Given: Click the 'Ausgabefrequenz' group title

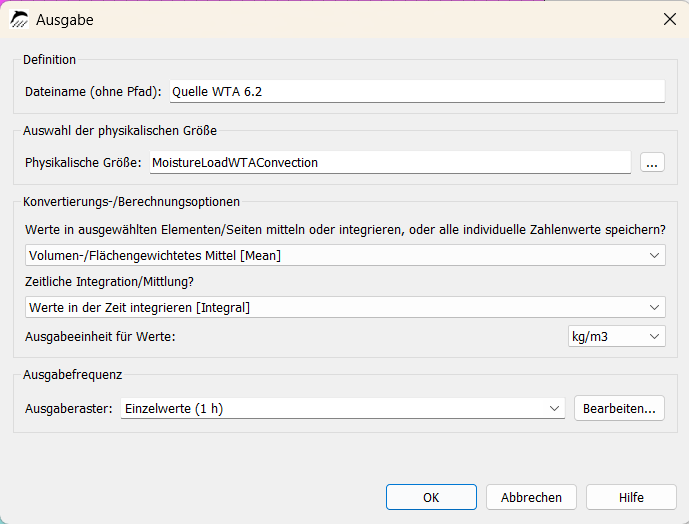Looking at the screenshot, I should click(73, 375).
